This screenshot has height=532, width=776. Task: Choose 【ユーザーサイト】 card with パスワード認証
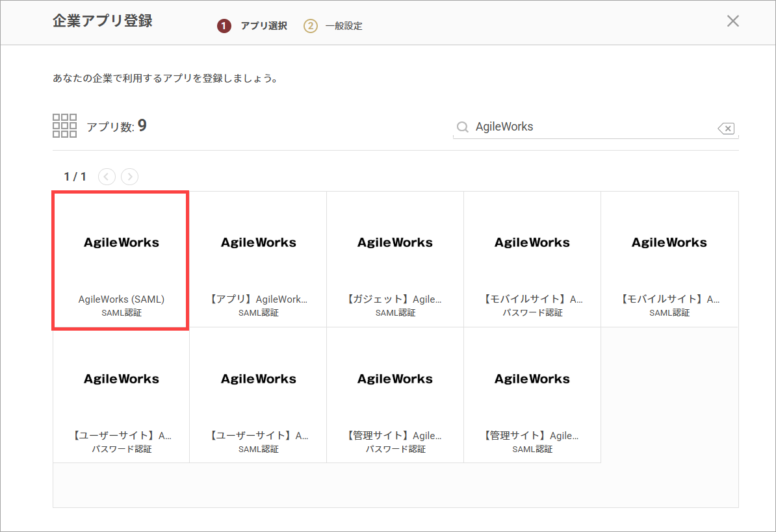122,395
